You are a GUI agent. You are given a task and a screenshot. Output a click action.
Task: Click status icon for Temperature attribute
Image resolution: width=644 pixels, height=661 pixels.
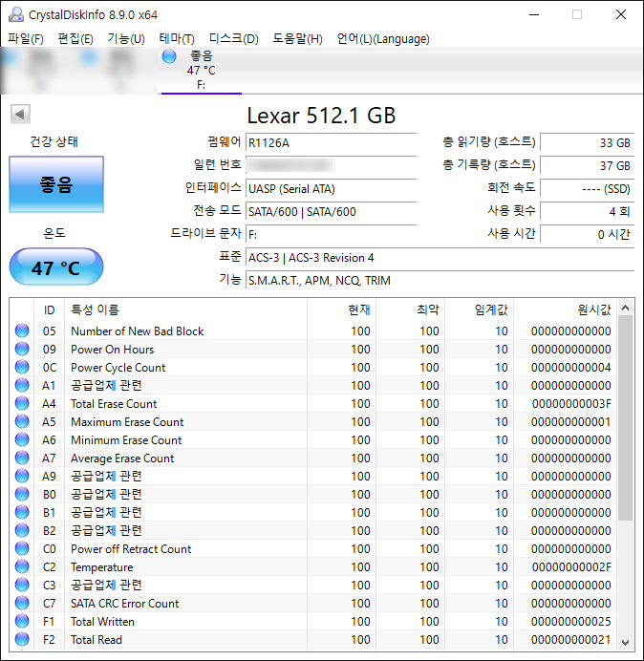pyautogui.click(x=22, y=566)
